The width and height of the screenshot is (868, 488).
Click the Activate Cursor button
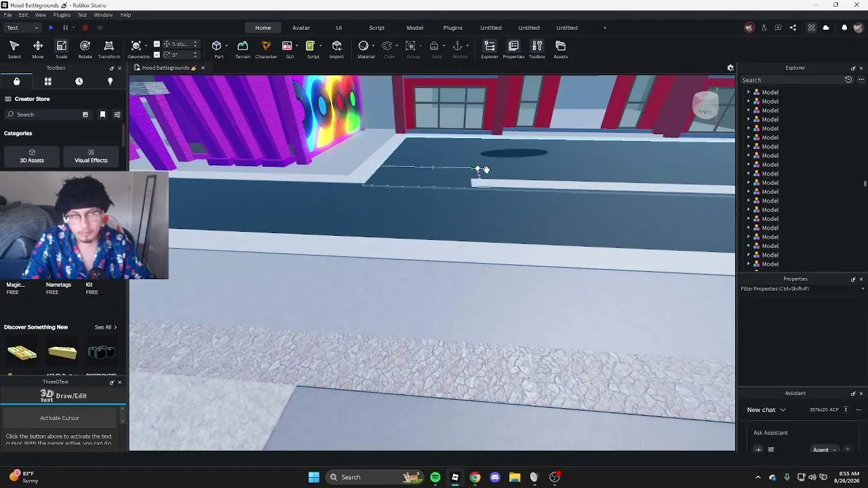[x=60, y=418]
